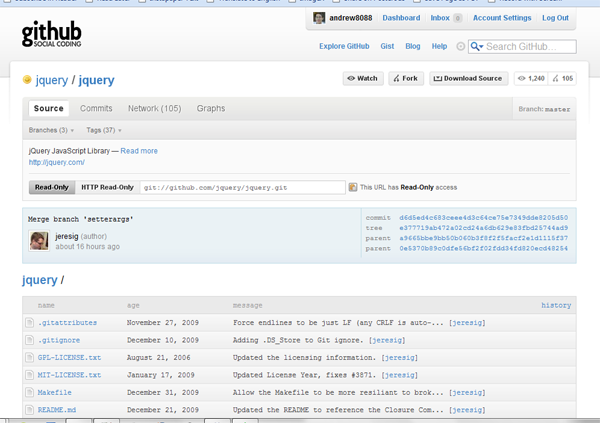Expand the Tags (37) dropdown
The height and width of the screenshot is (423, 600).
tap(104, 131)
